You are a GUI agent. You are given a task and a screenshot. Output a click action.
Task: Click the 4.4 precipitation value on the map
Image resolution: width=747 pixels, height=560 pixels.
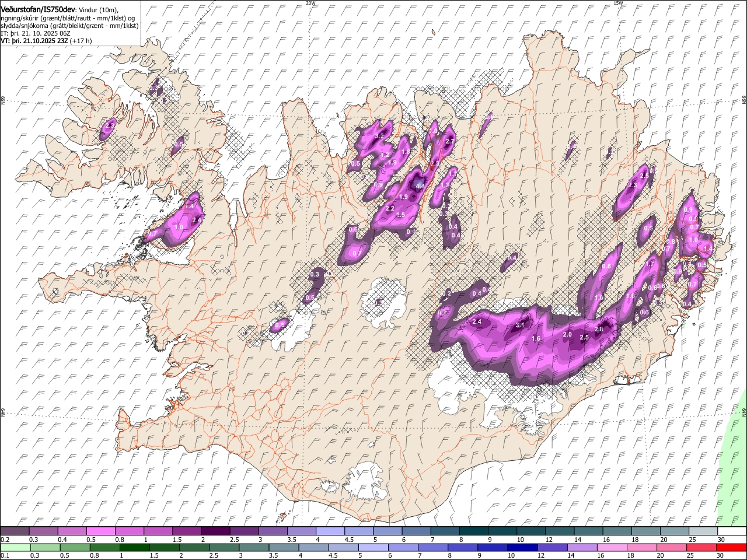pos(420,185)
